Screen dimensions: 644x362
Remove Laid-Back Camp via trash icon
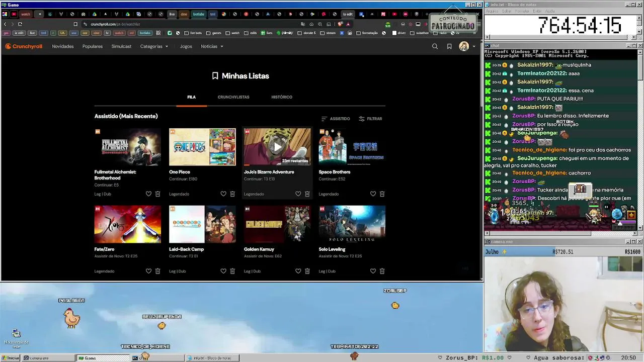coord(232,271)
